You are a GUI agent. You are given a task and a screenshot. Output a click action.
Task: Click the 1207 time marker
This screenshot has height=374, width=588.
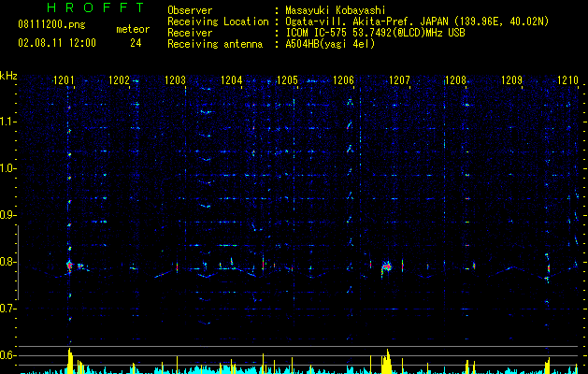tap(399, 80)
